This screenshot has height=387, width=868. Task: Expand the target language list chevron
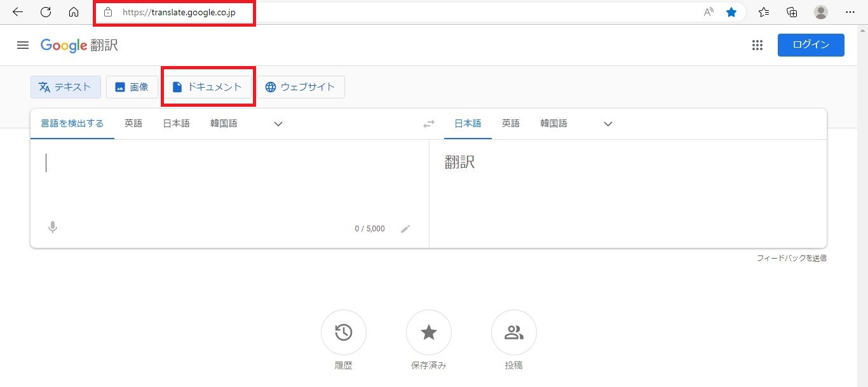607,124
